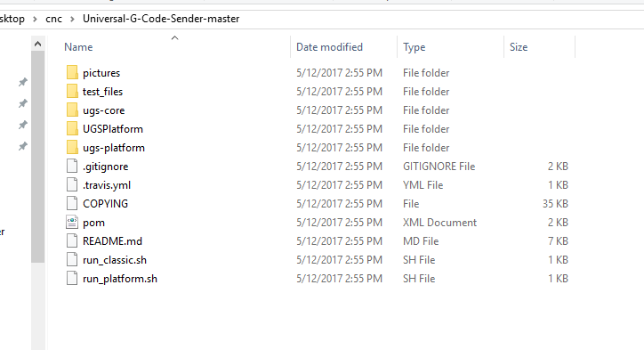The image size is (644, 350).
Task: Sort files by Date modified column
Action: coord(329,47)
